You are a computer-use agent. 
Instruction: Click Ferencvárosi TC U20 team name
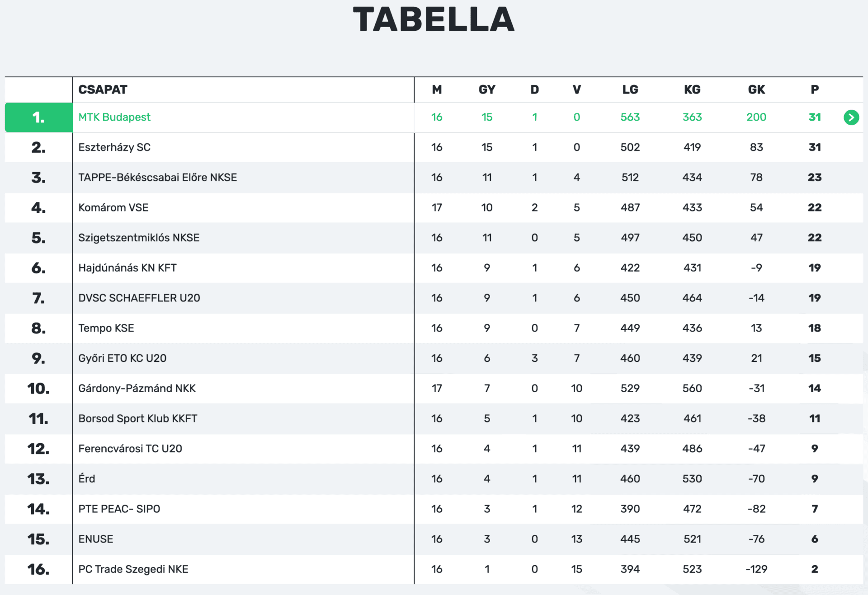[x=130, y=449]
